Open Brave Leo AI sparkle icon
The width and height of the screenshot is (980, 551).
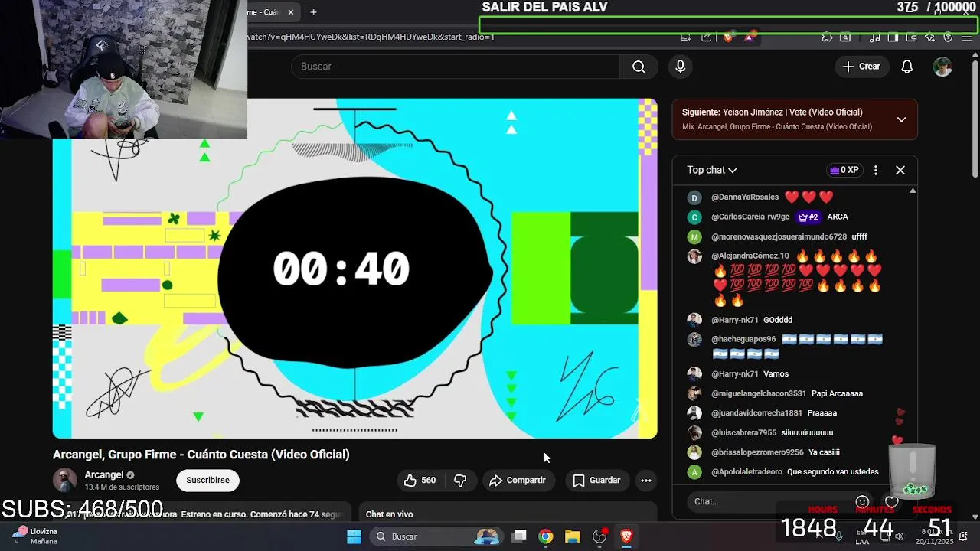(x=929, y=37)
